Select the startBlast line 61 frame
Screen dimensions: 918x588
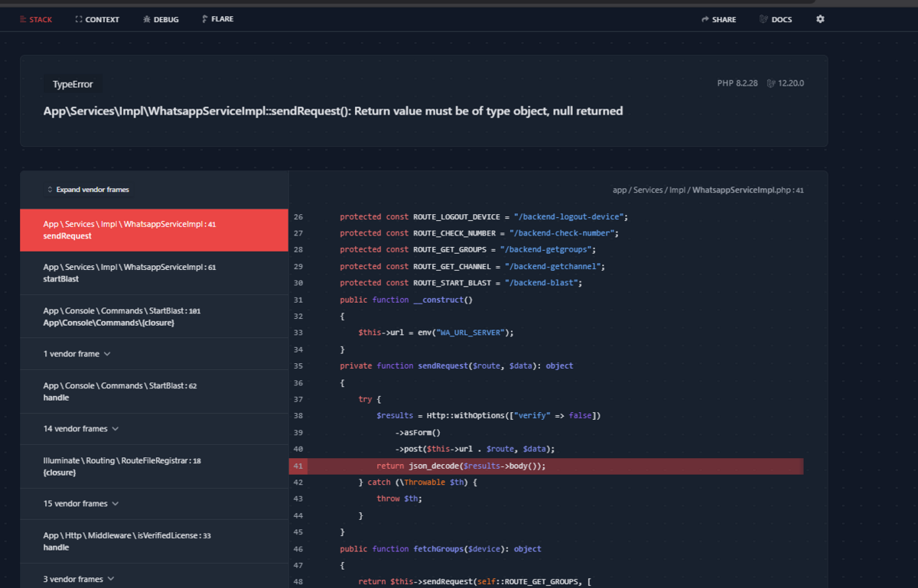point(154,273)
